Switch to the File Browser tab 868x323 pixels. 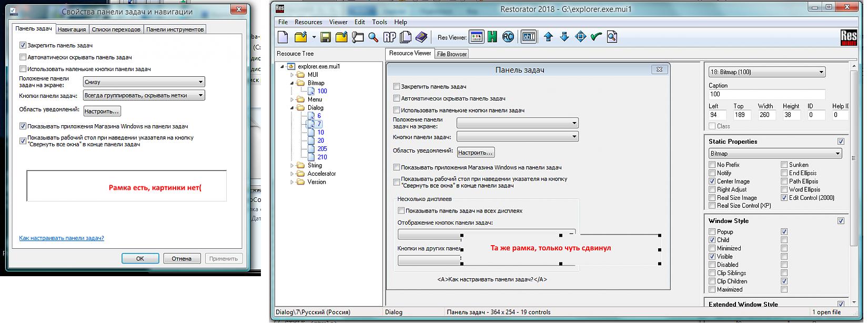click(x=452, y=54)
